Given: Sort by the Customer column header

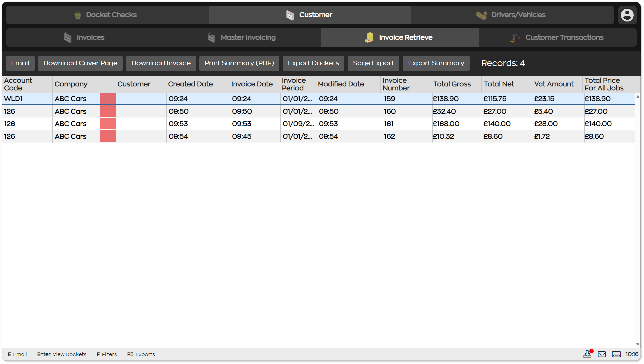Looking at the screenshot, I should click(141, 84).
